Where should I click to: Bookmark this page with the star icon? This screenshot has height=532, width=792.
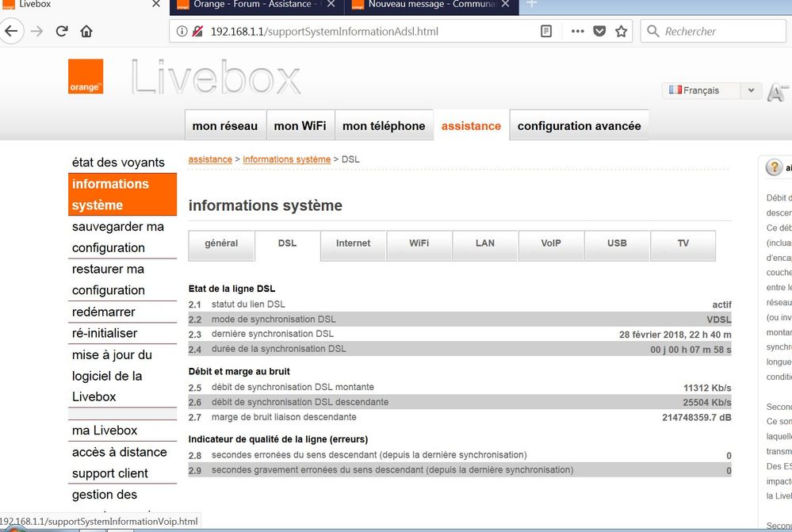[622, 31]
